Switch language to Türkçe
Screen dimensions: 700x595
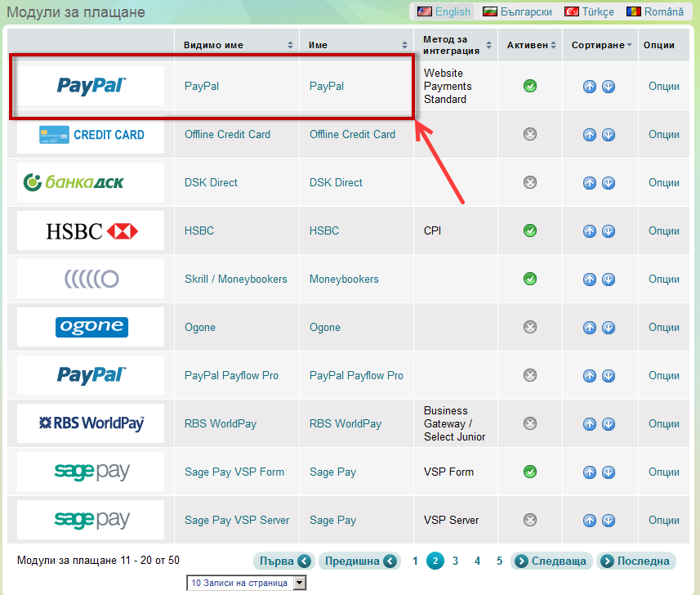coord(590,11)
